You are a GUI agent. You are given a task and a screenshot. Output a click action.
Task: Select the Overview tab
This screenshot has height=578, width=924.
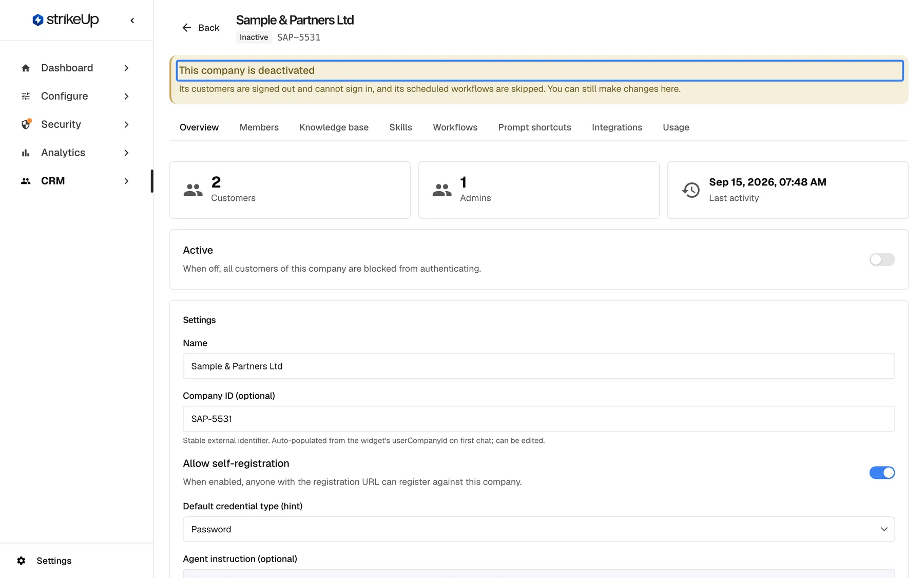[x=199, y=127]
